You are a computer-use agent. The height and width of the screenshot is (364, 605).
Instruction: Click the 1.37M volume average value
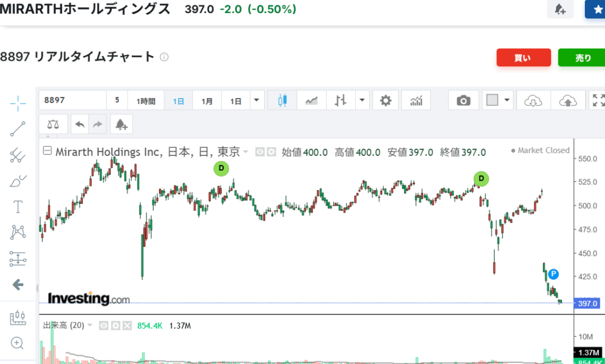tap(180, 326)
